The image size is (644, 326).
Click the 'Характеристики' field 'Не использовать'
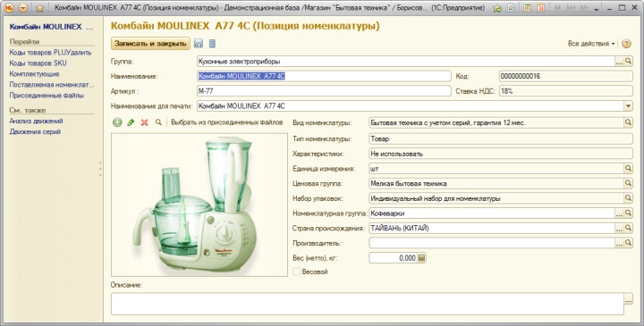click(501, 154)
